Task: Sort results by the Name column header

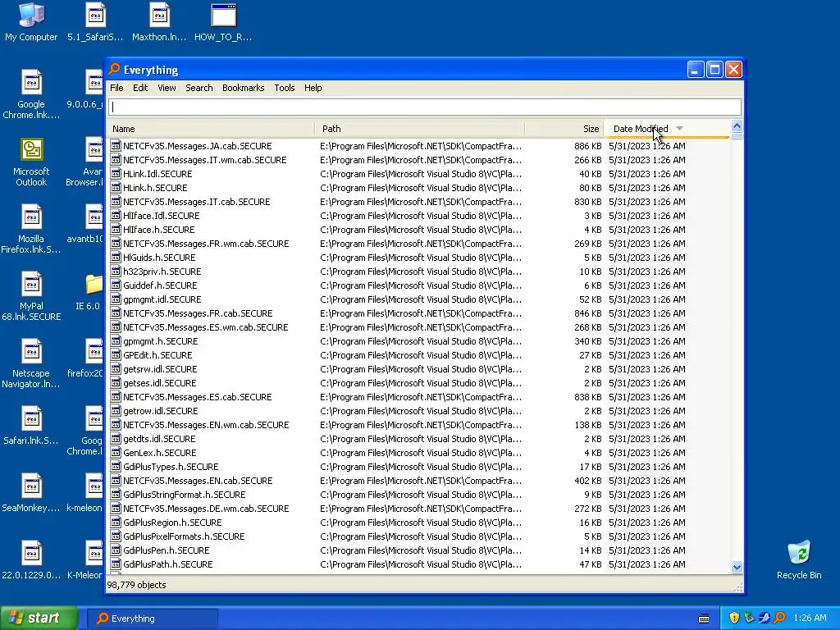Action: click(x=211, y=129)
